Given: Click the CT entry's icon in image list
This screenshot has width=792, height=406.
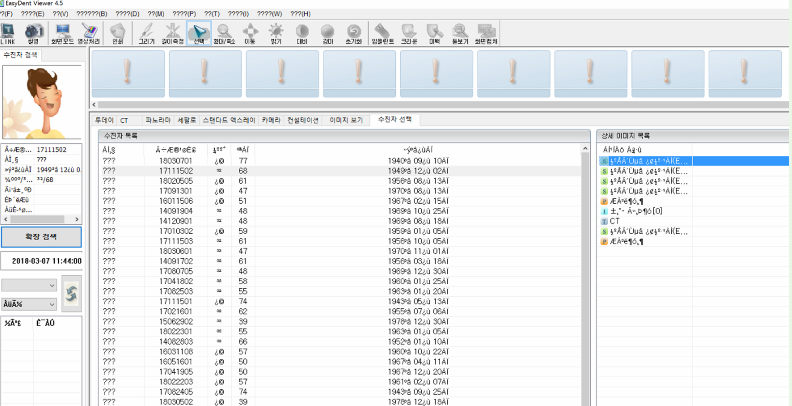Looking at the screenshot, I should pyautogui.click(x=604, y=222).
